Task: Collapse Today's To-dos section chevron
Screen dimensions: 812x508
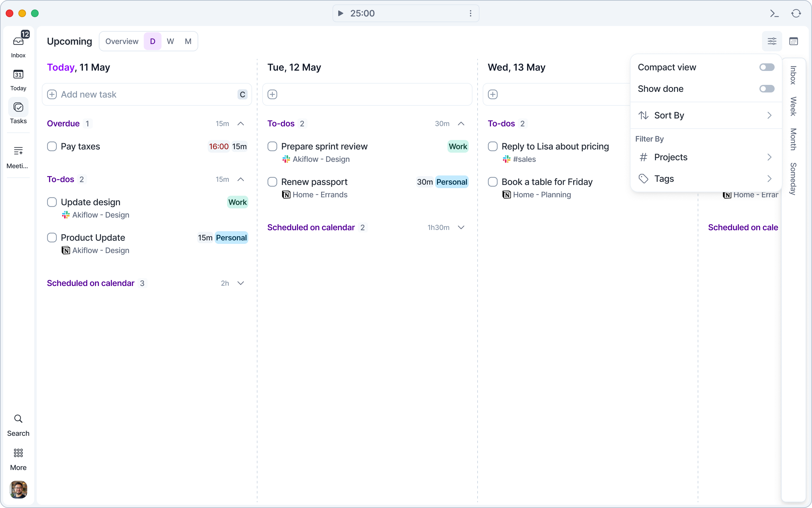Action: click(241, 179)
